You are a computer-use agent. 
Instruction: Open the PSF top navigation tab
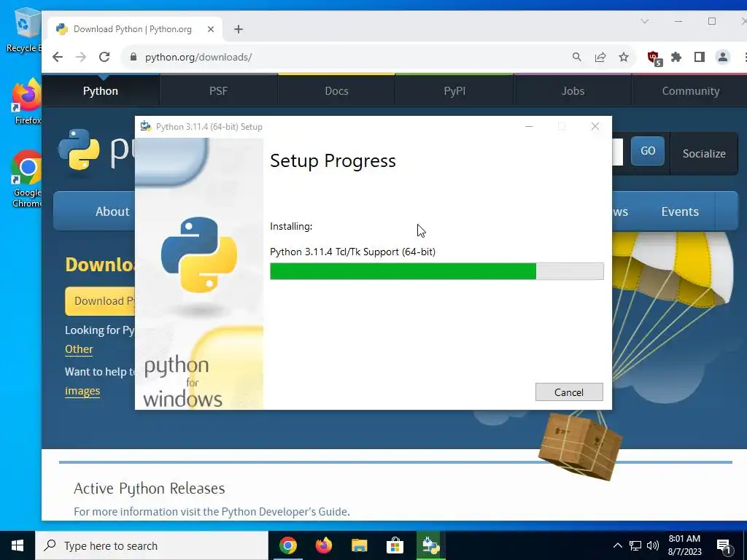click(x=219, y=91)
